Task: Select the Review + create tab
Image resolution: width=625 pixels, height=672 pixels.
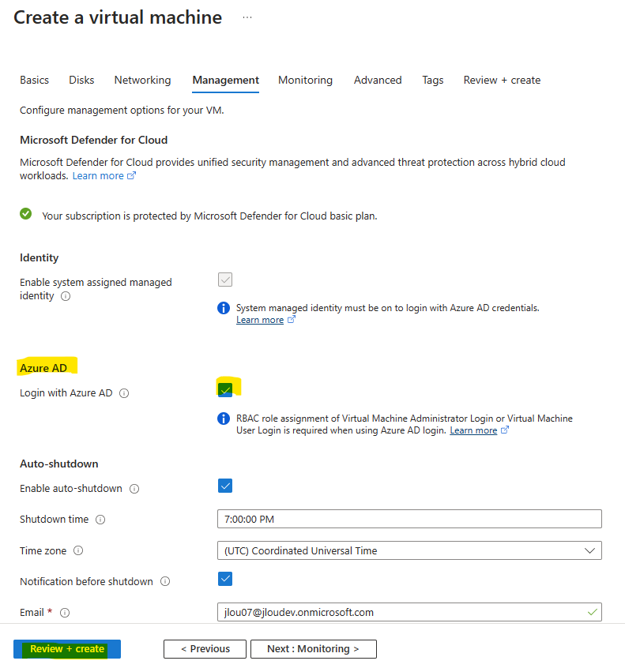Action: click(x=502, y=80)
